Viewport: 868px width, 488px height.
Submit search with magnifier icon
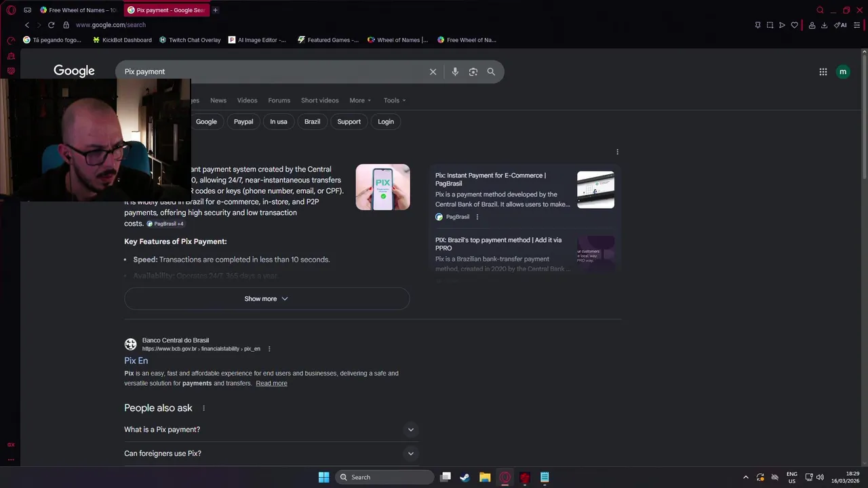click(x=491, y=72)
